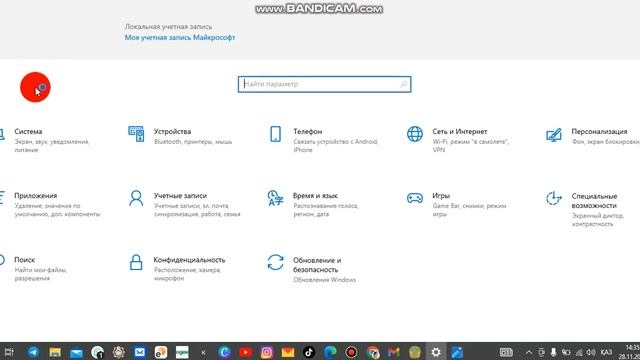
Task: Open taskbar app with badge 1
Action: click(98, 352)
